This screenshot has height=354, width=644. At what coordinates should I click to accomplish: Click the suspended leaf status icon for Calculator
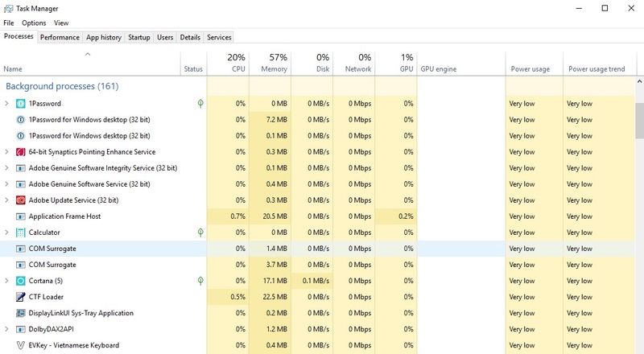[200, 233]
